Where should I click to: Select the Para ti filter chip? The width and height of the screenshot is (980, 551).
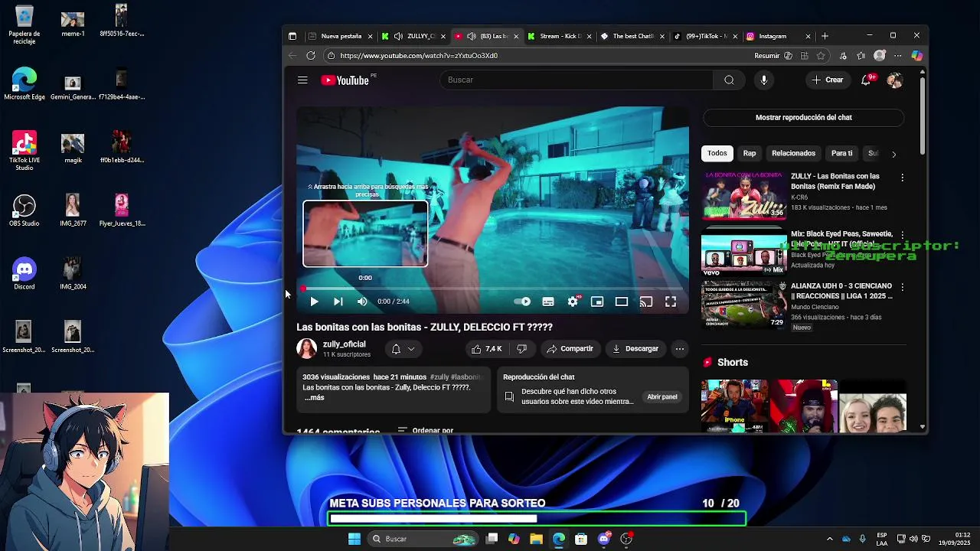pyautogui.click(x=841, y=153)
